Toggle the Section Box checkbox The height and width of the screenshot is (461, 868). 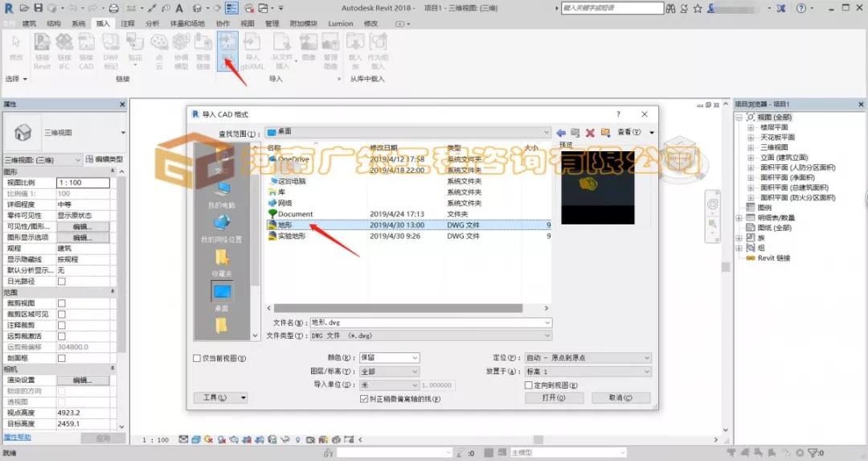pyautogui.click(x=61, y=359)
